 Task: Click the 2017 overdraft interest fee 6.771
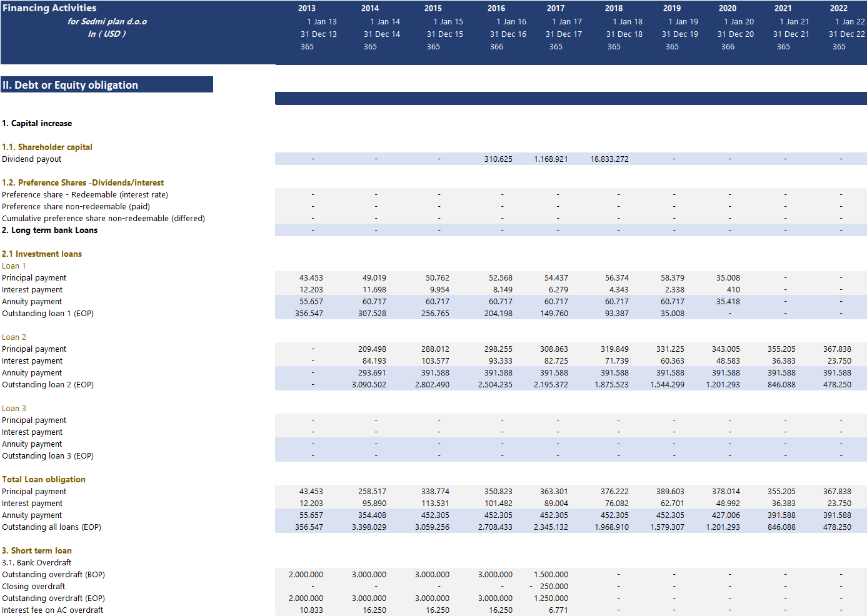point(558,610)
